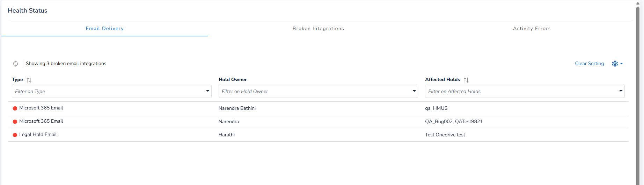Click the scrollbar up arrow

(638, 3)
